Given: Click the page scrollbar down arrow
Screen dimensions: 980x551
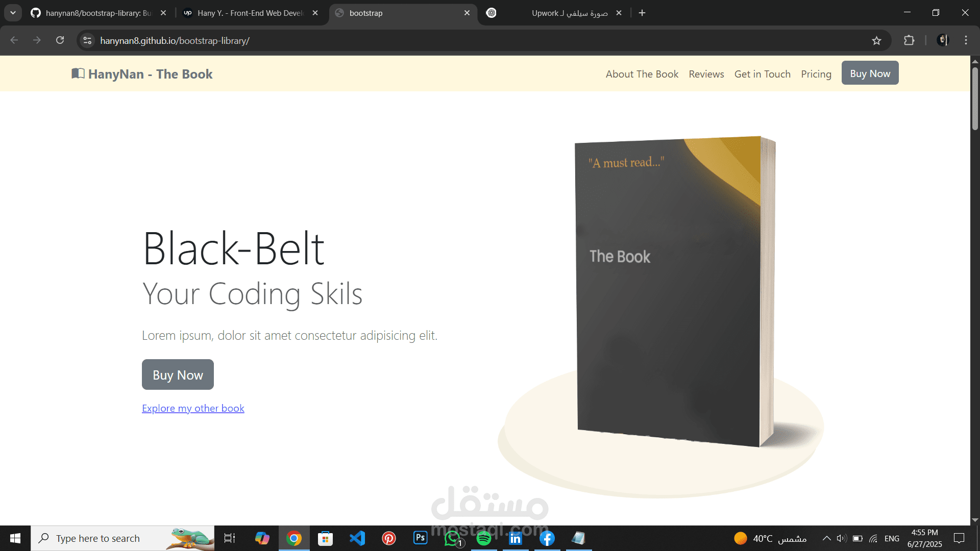Looking at the screenshot, I should click(x=974, y=521).
